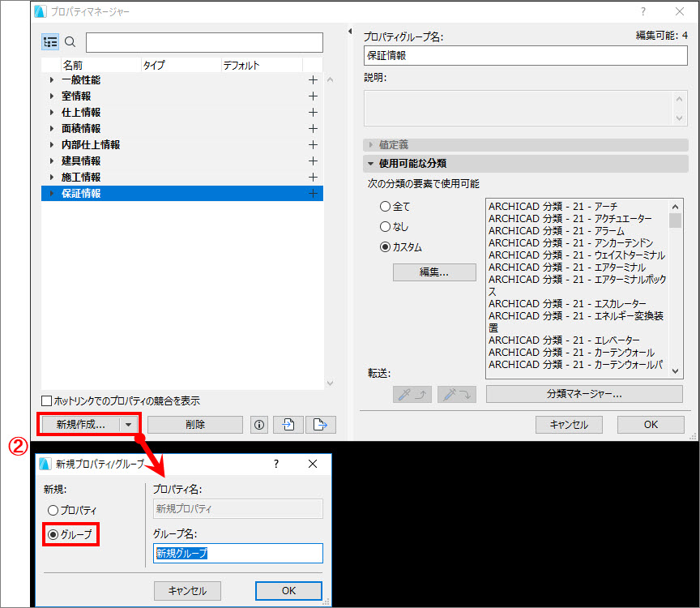
Task: Select ARCHICAD 分類 - 21 - エスカレーター entry
Action: [567, 304]
